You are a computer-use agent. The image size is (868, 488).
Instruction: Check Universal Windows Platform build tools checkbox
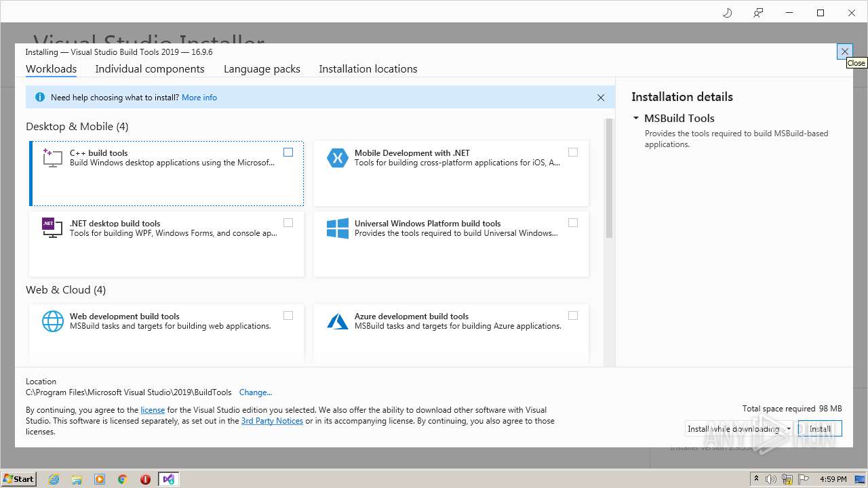[573, 223]
